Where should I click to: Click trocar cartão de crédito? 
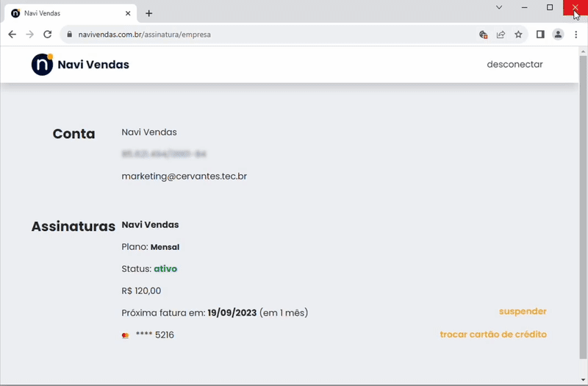tap(493, 335)
